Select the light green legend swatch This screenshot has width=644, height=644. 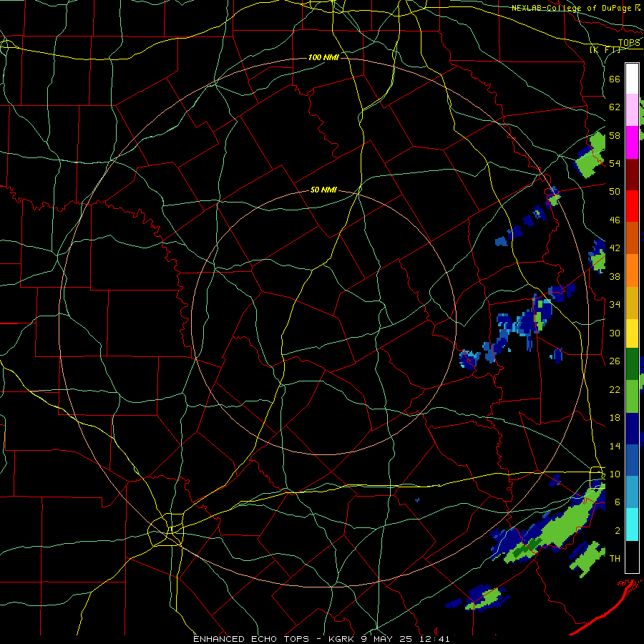click(x=632, y=396)
